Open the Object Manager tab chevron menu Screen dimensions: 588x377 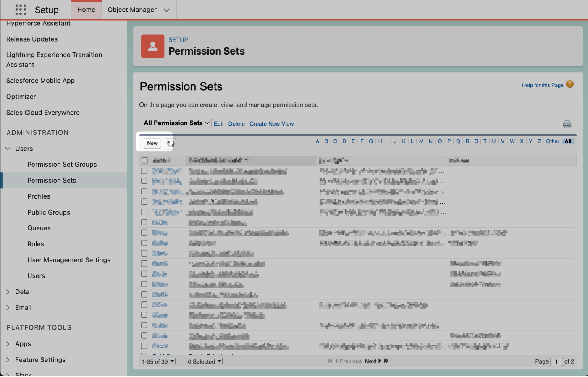pos(166,10)
